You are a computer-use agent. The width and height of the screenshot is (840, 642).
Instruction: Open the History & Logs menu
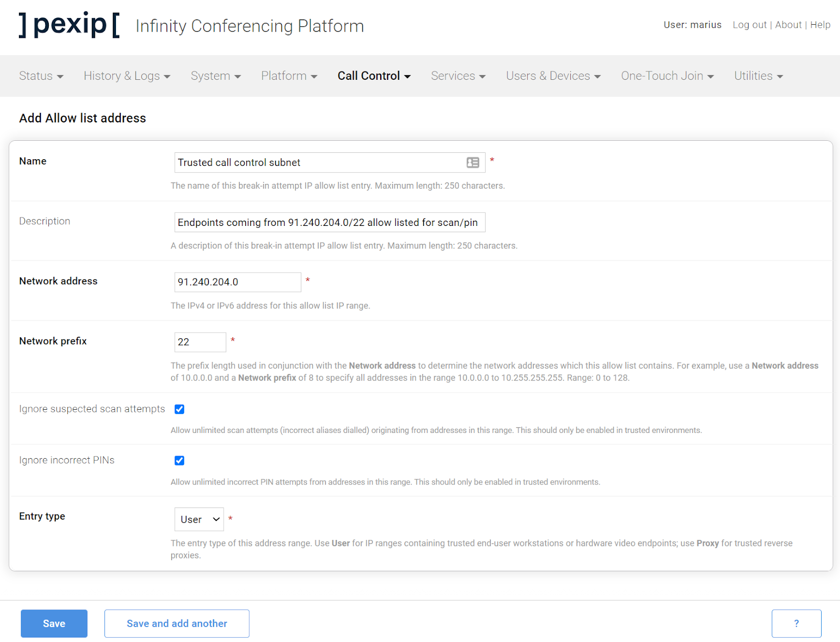tap(127, 76)
